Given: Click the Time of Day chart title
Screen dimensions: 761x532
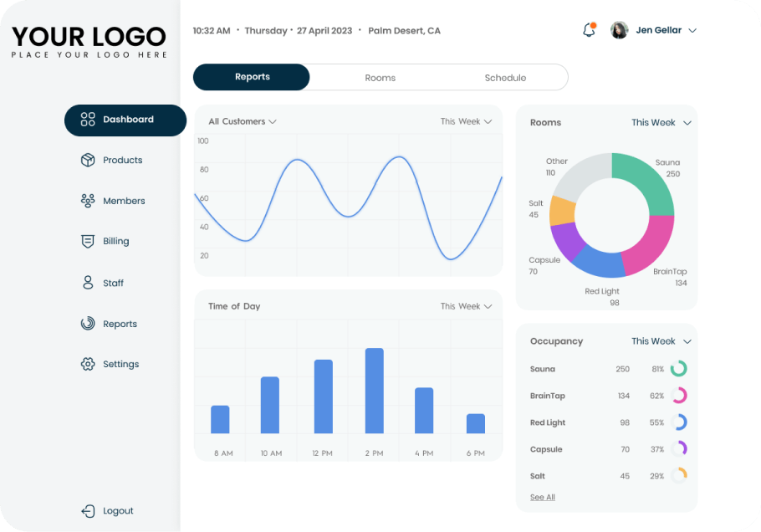Looking at the screenshot, I should (x=234, y=306).
